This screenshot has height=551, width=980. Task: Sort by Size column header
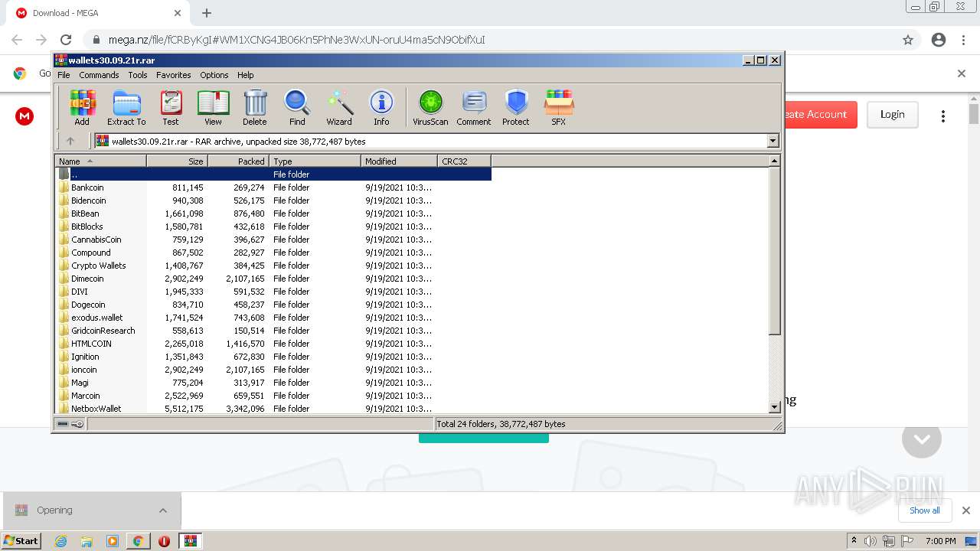coord(177,161)
